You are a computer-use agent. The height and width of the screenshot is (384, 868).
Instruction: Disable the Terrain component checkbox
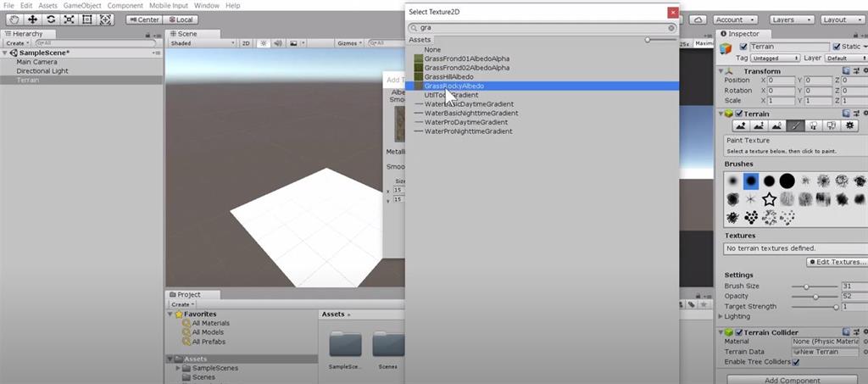[x=738, y=114]
